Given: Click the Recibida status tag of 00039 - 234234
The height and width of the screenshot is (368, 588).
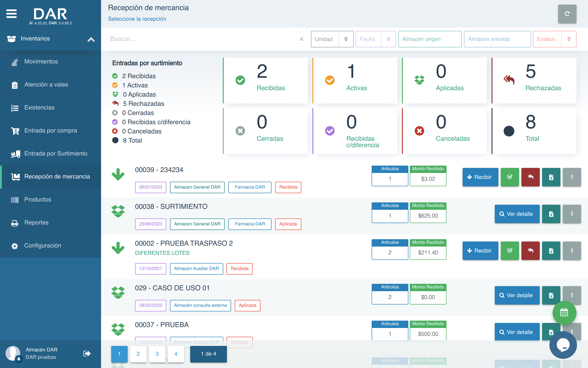Looking at the screenshot, I should click(x=288, y=187).
